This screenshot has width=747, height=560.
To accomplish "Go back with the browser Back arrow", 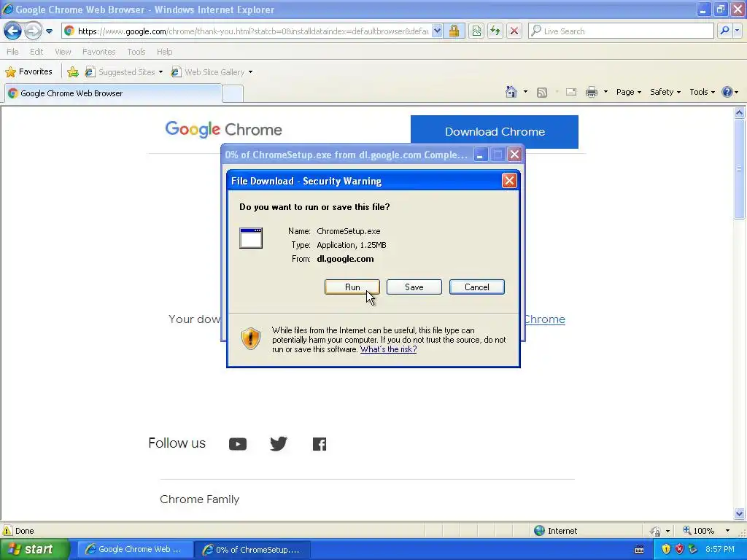I will point(12,31).
